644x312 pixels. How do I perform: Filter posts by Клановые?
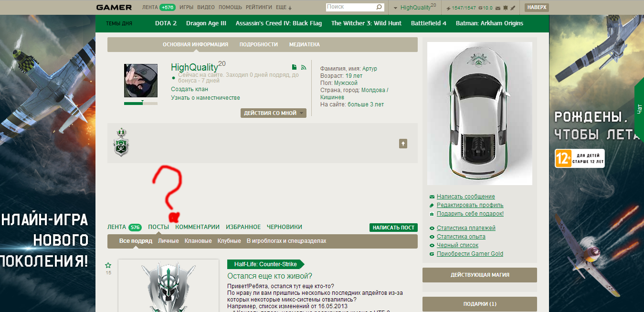pos(198,241)
